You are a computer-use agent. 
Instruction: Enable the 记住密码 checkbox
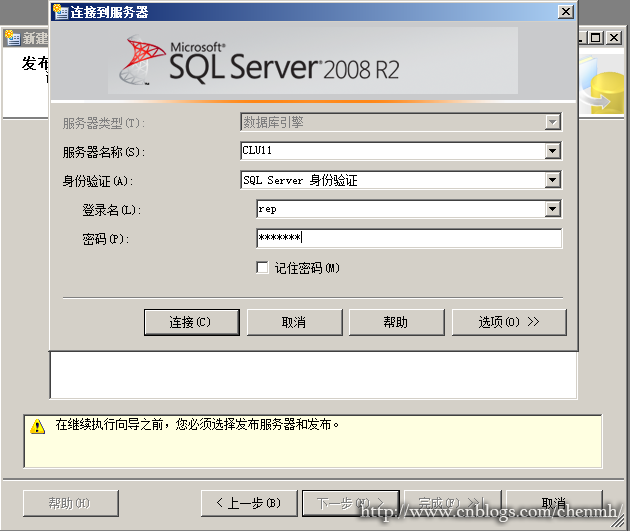pos(263,268)
